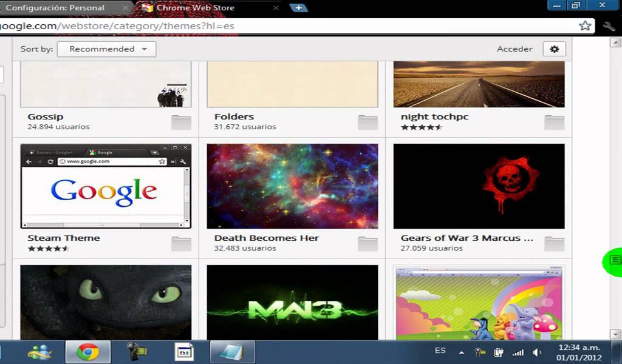Viewport: 622px width, 364px height.
Task: Open Gears of War 3 Marcus title
Action: (x=467, y=238)
